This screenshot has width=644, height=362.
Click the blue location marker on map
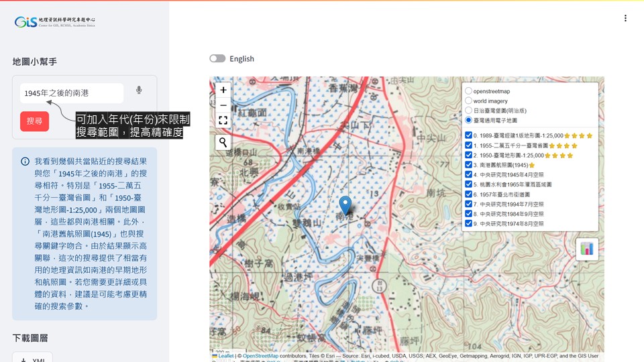[345, 204]
